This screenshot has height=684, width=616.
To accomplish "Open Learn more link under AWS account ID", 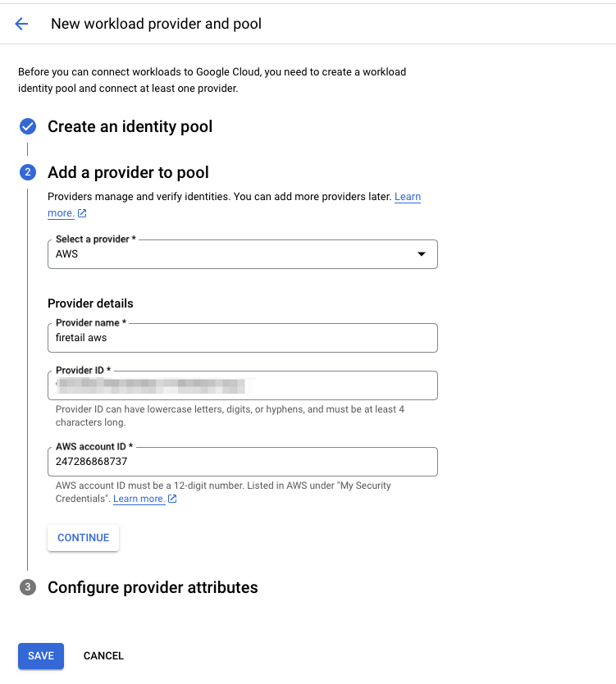I will pos(138,499).
